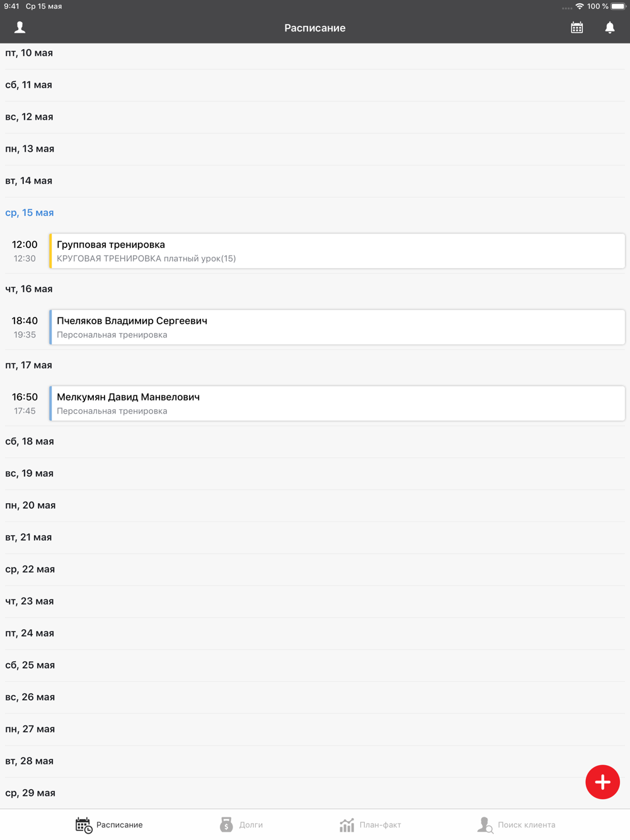This screenshot has width=630, height=840.
Task: Select the сб, 18 мая date row
Action: click(x=315, y=441)
